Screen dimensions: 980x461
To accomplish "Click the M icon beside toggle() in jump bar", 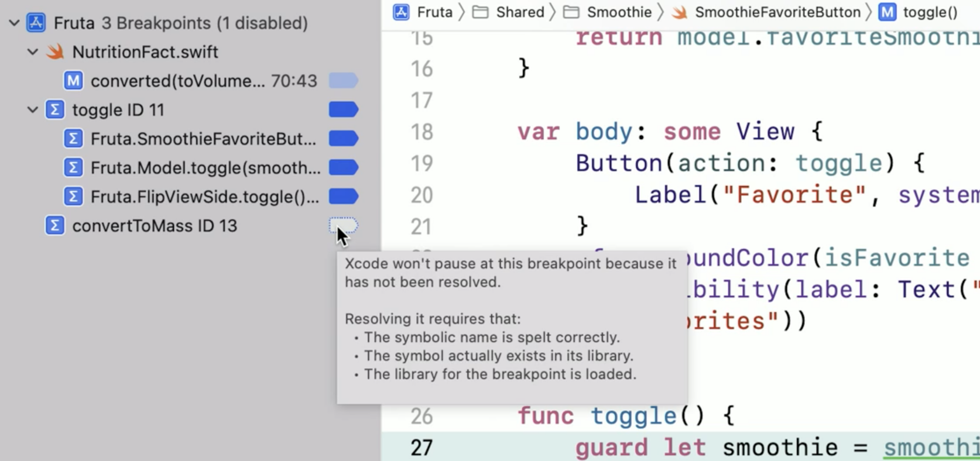I will pyautogui.click(x=888, y=12).
